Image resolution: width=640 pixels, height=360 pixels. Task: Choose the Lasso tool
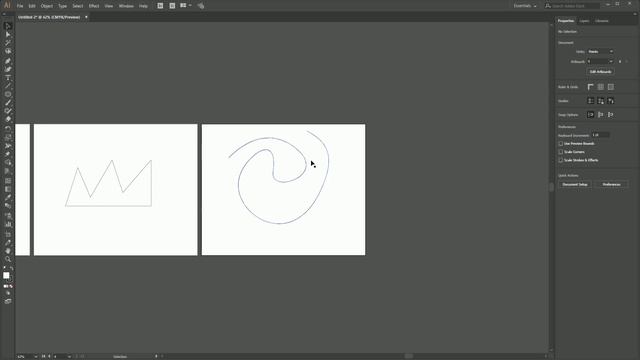coord(8,51)
